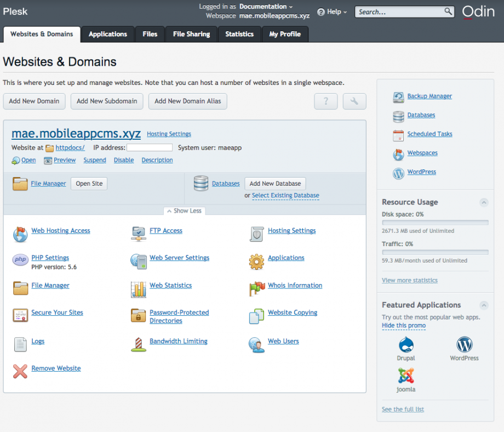Click the question mark help button
The height and width of the screenshot is (432, 504).
pyautogui.click(x=325, y=101)
